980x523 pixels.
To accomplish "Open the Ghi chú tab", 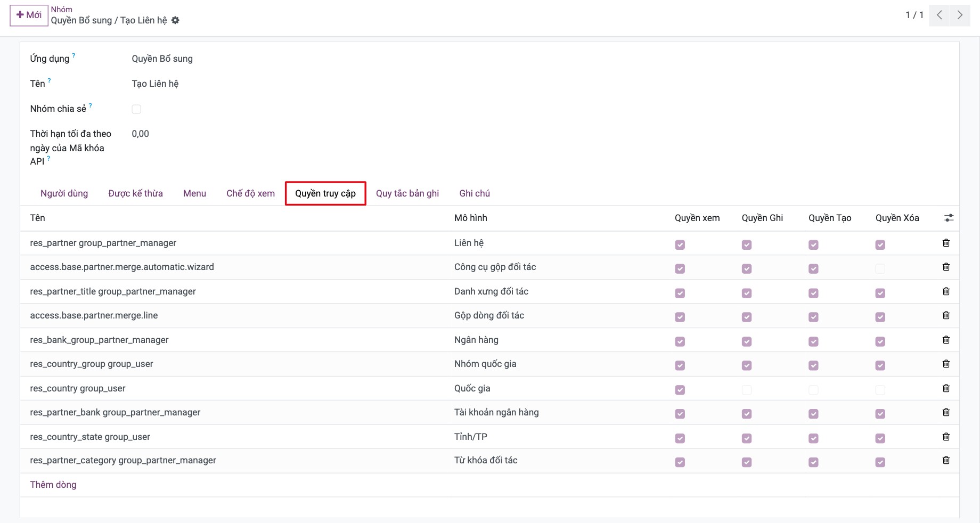I will (x=475, y=193).
